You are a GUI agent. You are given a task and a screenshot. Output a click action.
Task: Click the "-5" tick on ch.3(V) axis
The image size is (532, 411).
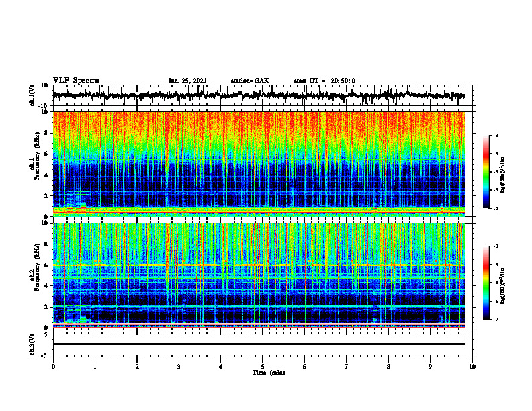pos(45,355)
